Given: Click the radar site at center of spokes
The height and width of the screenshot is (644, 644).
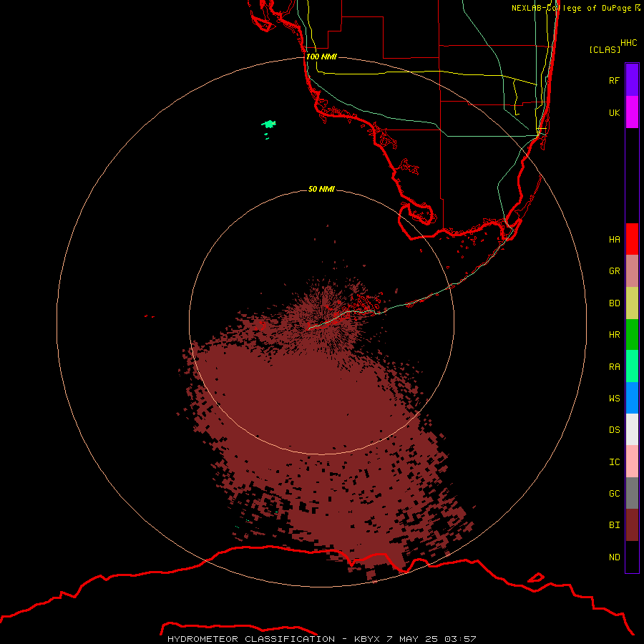Looking at the screenshot, I should click(x=321, y=322).
